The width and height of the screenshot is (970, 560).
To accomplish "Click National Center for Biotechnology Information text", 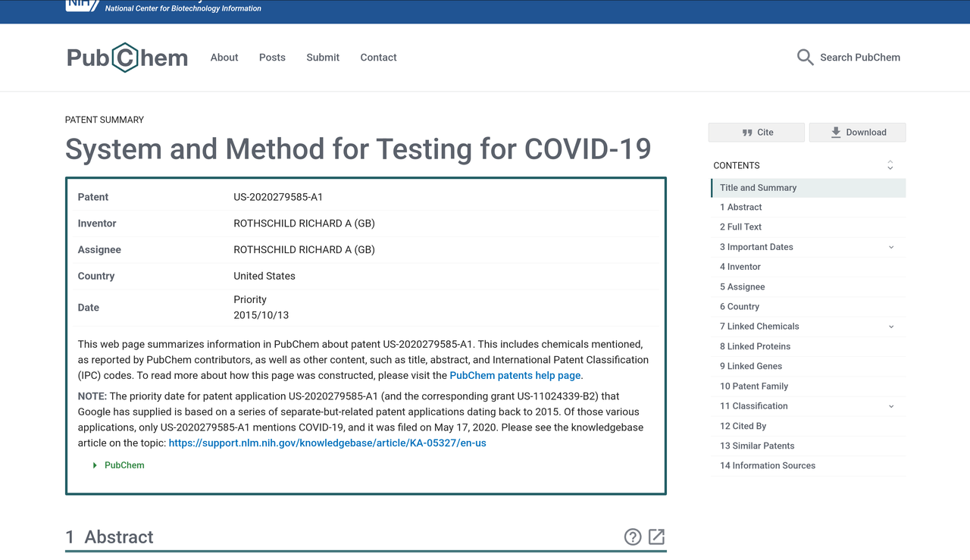I will pos(183,8).
